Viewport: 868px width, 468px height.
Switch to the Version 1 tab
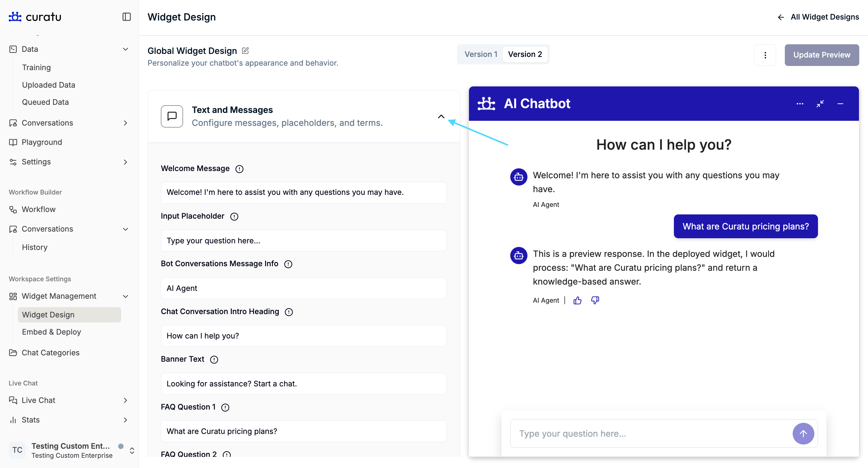[x=480, y=54]
